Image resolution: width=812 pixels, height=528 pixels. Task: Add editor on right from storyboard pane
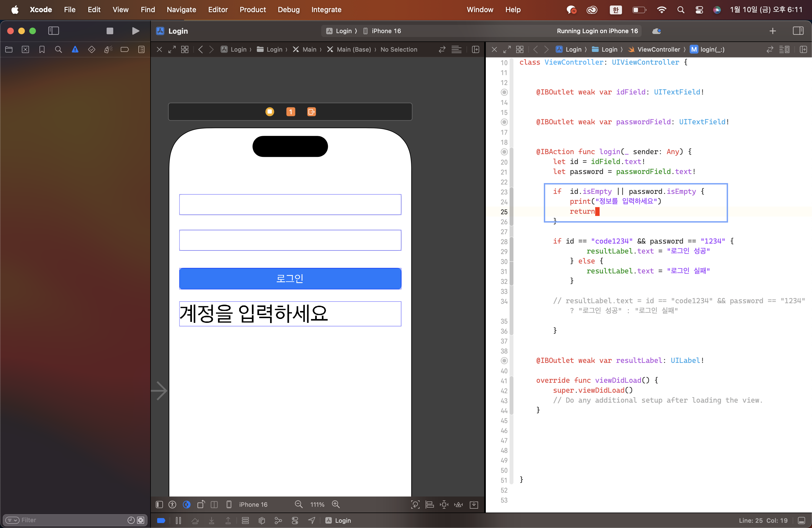pyautogui.click(x=475, y=49)
